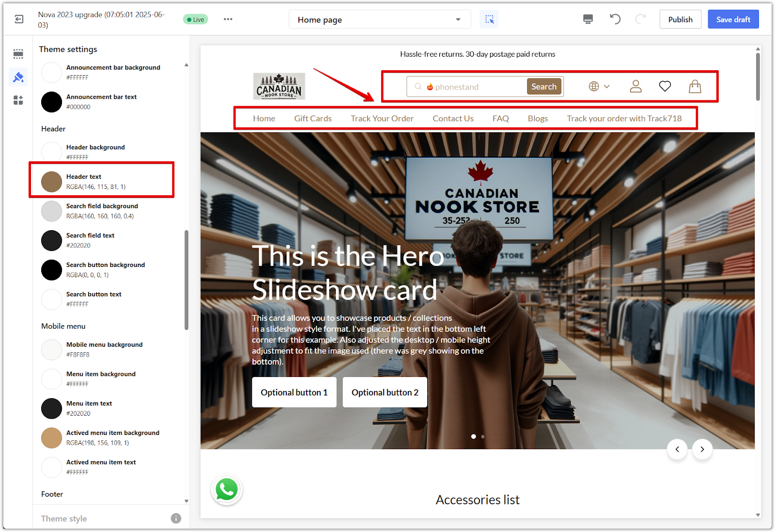The image size is (775, 532).
Task: Pick the Header background white swatch
Action: [51, 152]
